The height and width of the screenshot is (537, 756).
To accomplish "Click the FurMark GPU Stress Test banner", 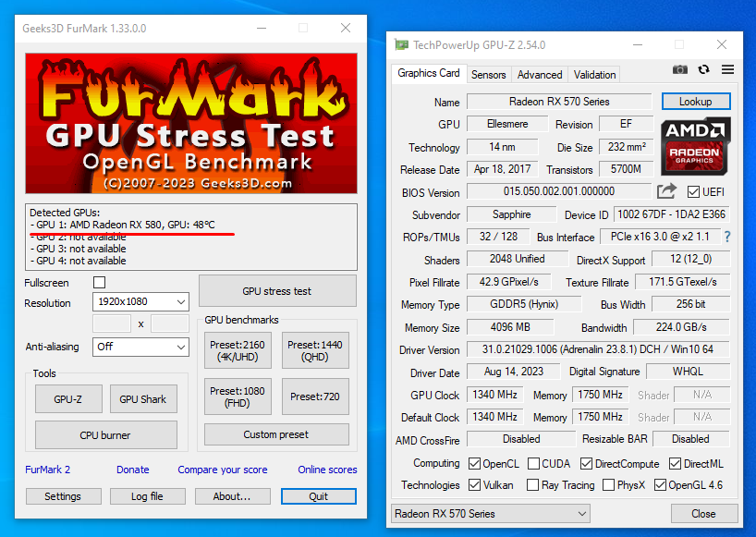I will click(191, 124).
